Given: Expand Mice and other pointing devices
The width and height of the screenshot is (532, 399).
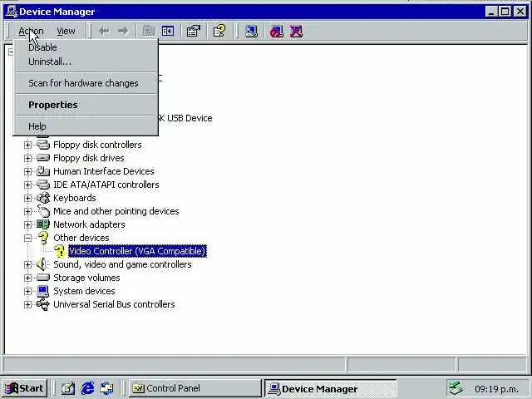Looking at the screenshot, I should [27, 211].
